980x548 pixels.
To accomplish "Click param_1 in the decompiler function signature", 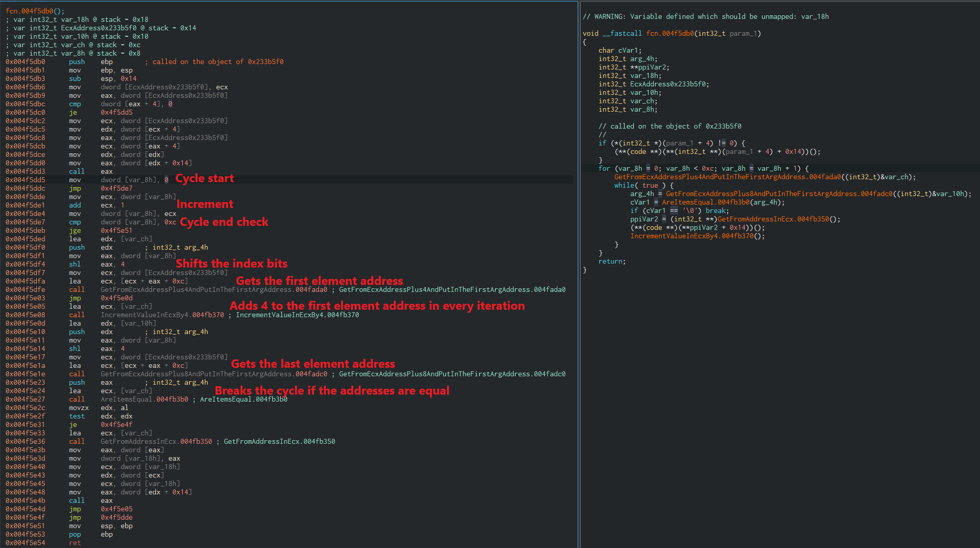I will [743, 33].
